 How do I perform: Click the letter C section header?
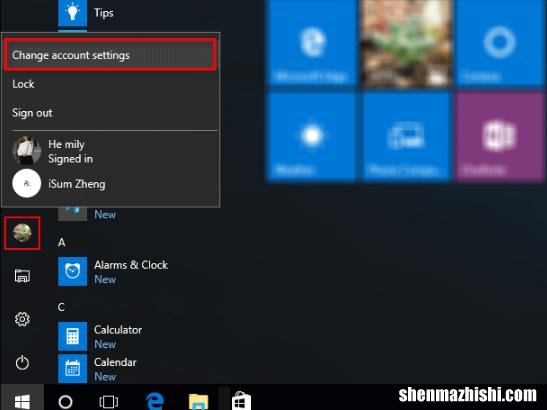point(61,307)
